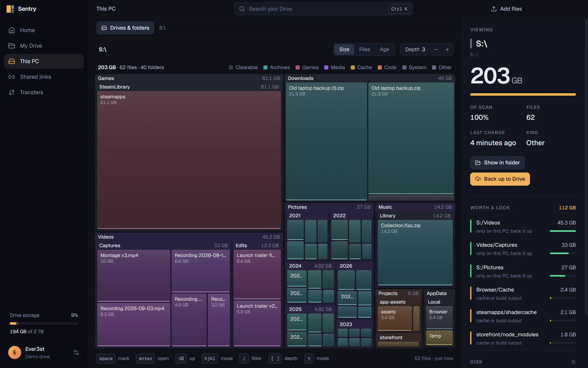Viewport: 588px width, 368px height.
Task: Toggle the Archives legend swatch
Action: [x=265, y=67]
